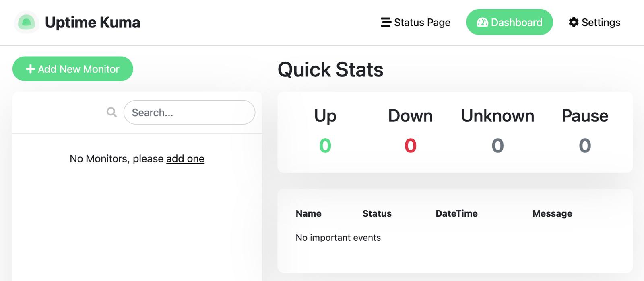Image resolution: width=644 pixels, height=281 pixels.
Task: Follow the "add one" link
Action: tap(185, 159)
